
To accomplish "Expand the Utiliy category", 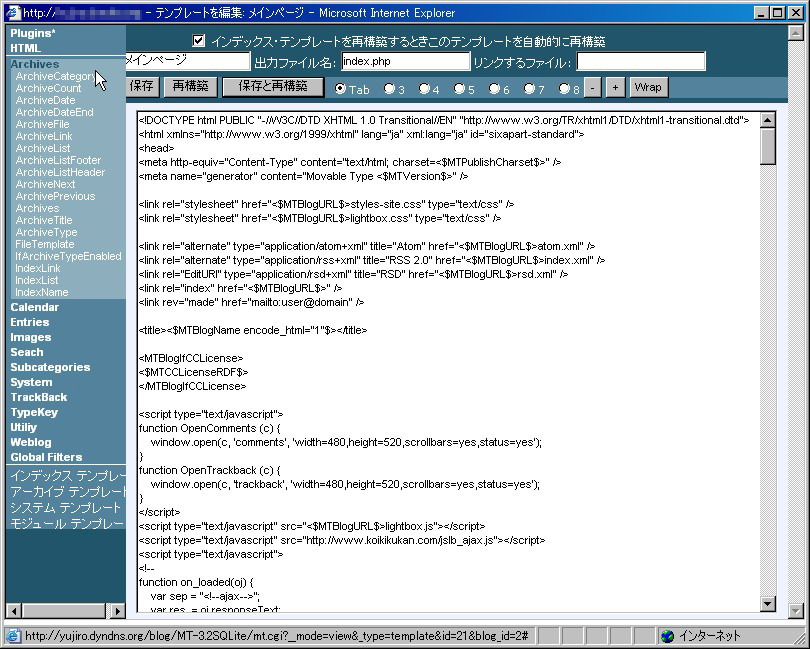I will pyautogui.click(x=24, y=427).
